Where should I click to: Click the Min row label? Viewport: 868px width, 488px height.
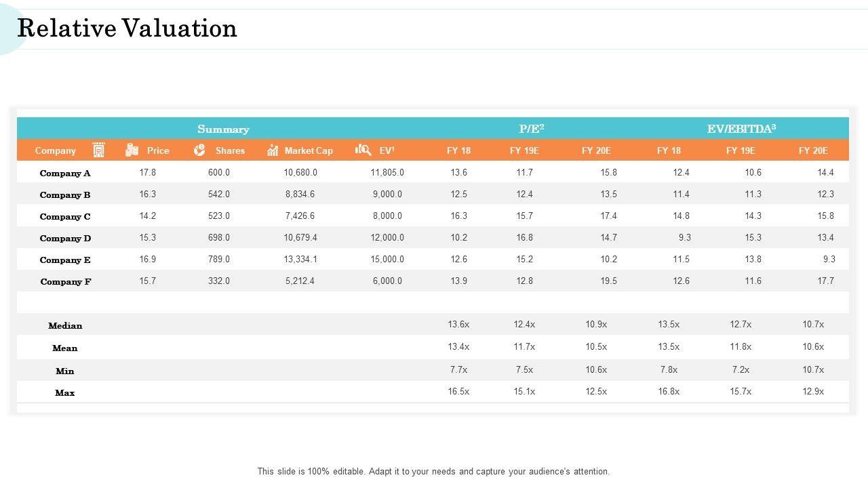point(65,371)
